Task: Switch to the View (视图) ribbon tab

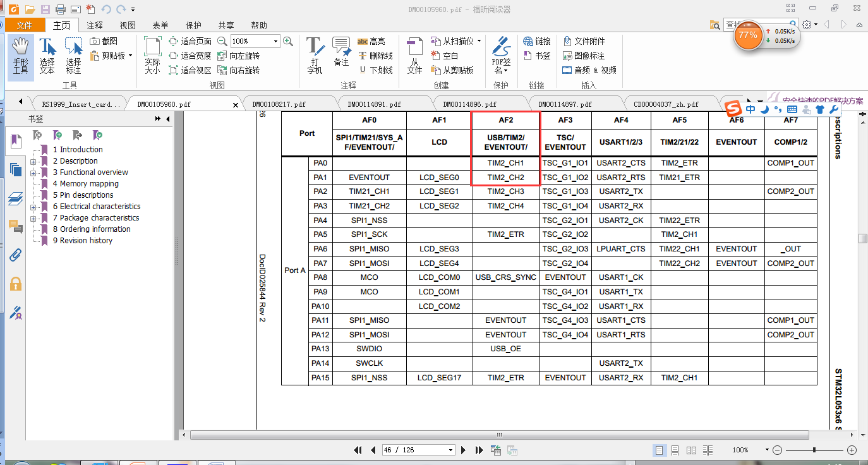Action: (128, 25)
